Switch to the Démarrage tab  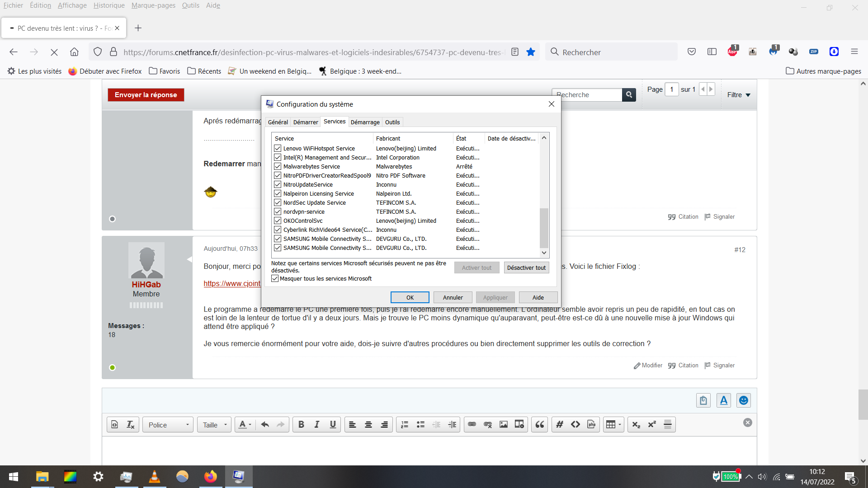coord(365,122)
